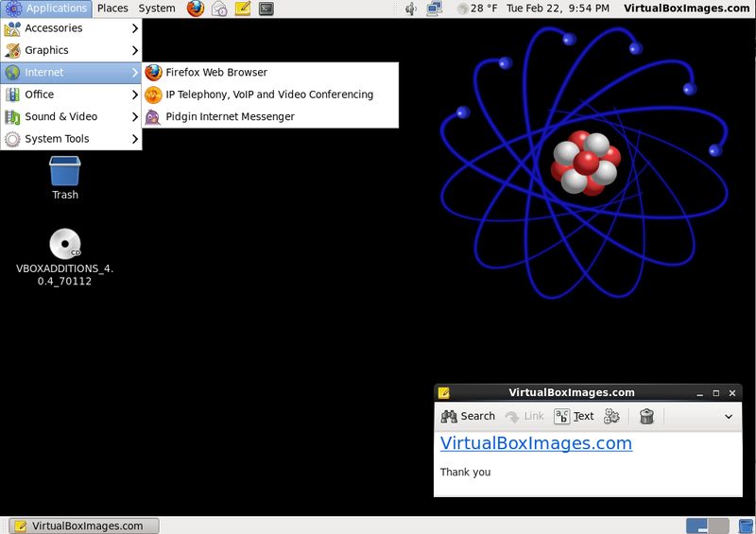Open the volume control speaker icon
The height and width of the screenshot is (534, 756).
click(411, 9)
